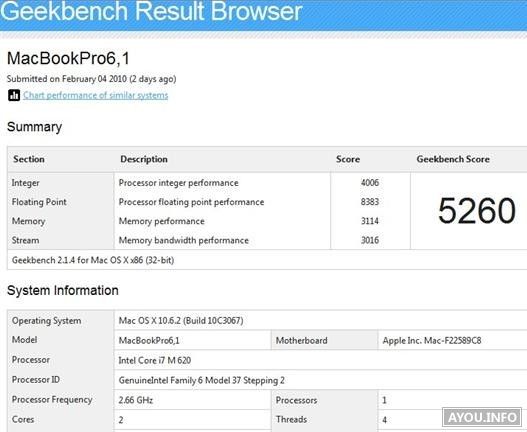
Task: Click the Geekbench Result Browser header title
Action: [151, 11]
